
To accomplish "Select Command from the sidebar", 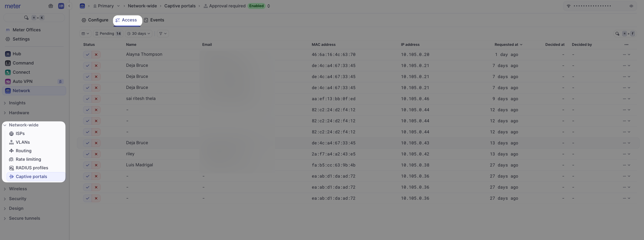I will click(8, 63).
